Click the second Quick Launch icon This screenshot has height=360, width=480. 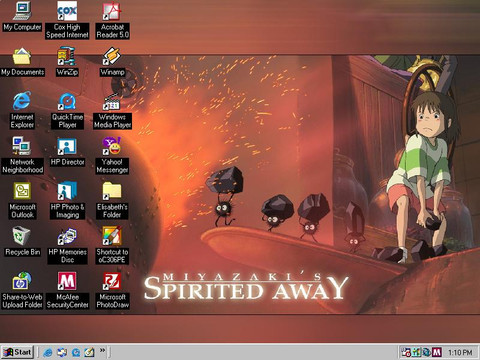62,352
